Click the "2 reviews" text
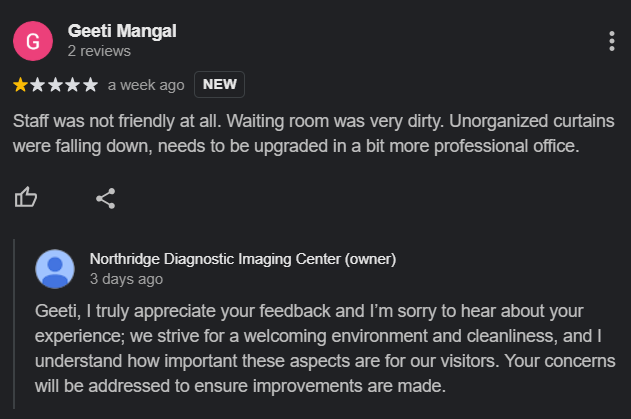 point(99,51)
